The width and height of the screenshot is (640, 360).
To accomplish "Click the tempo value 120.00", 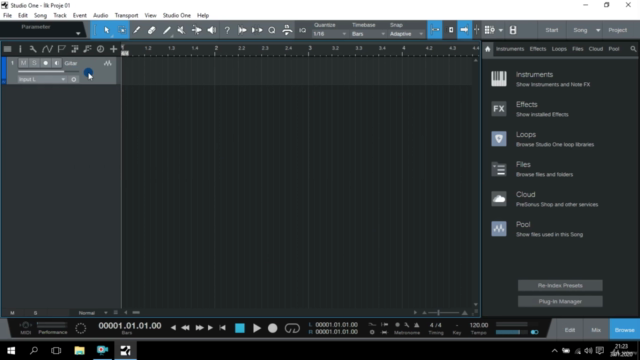I will (479, 325).
